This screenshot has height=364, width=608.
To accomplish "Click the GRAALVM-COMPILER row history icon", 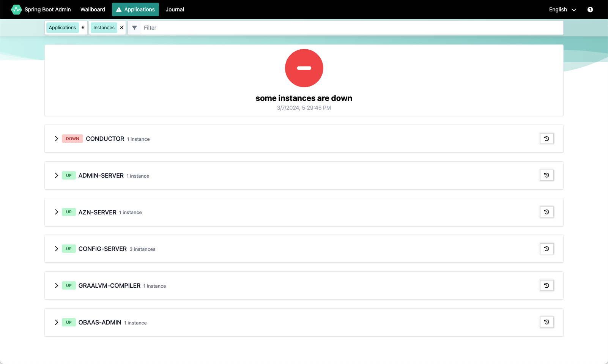I will coord(547,285).
